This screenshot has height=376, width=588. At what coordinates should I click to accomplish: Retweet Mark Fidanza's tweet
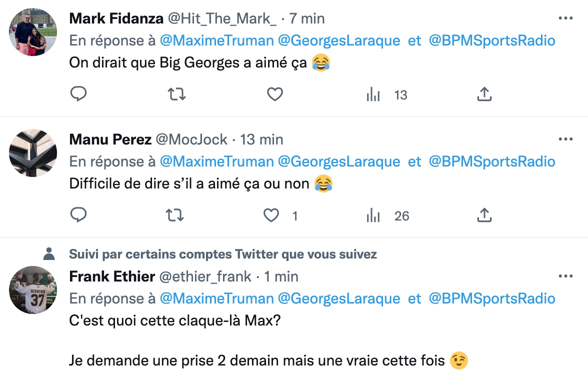tap(176, 94)
